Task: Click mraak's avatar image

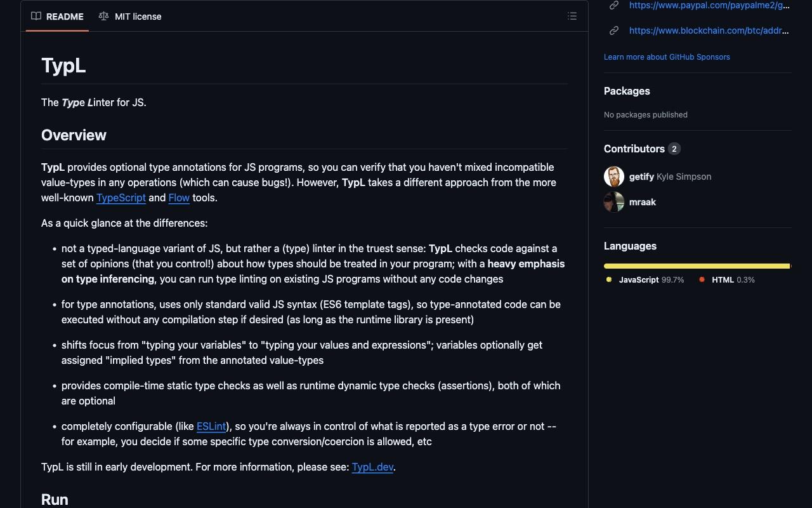Action: tap(614, 202)
